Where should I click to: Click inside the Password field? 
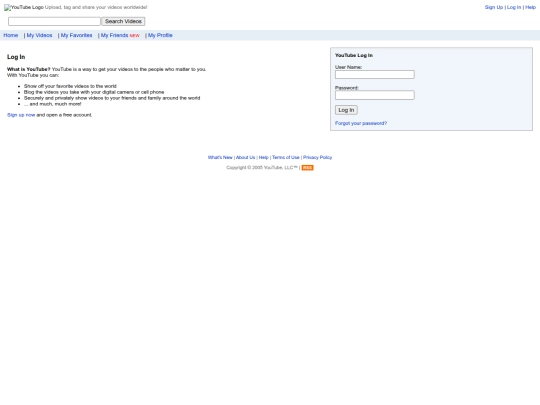(375, 95)
